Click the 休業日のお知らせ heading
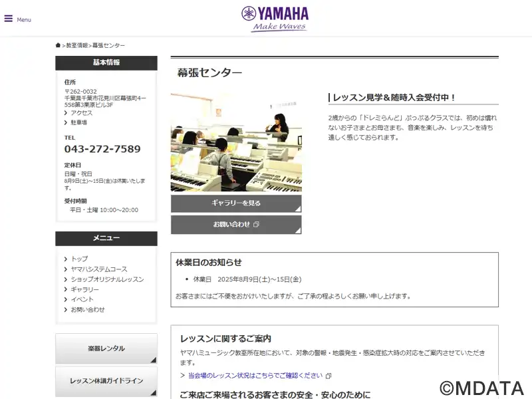Viewport: 532px width, 399px height. [209, 262]
